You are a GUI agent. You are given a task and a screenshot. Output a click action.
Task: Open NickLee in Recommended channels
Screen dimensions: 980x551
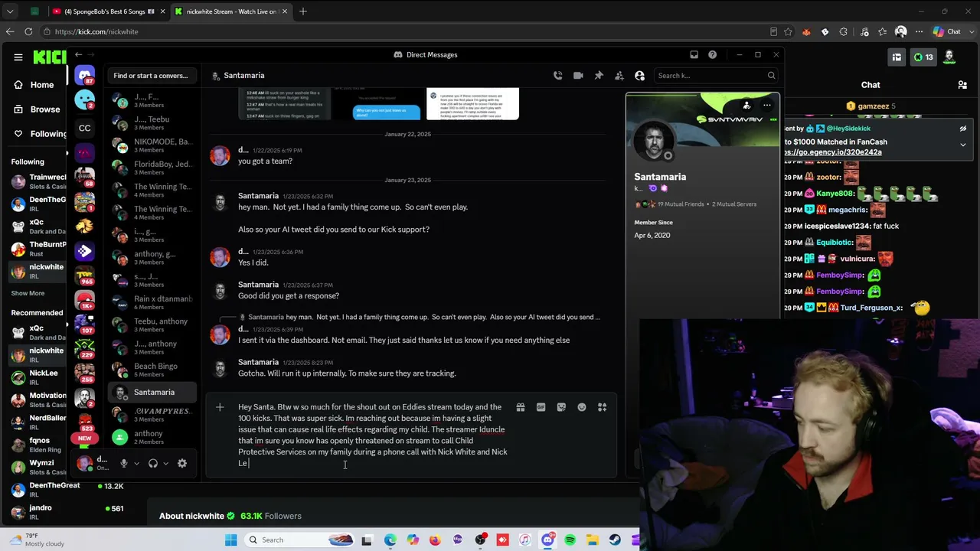pyautogui.click(x=39, y=377)
